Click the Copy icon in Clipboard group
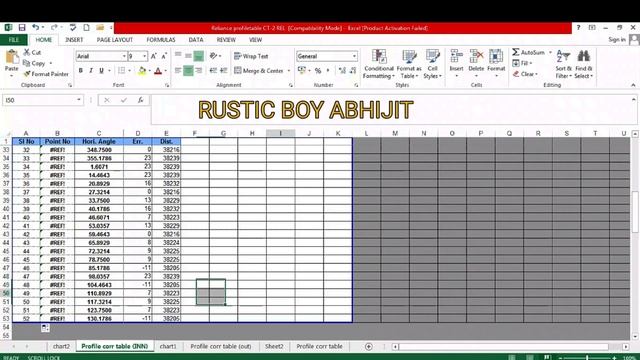 coord(27,63)
